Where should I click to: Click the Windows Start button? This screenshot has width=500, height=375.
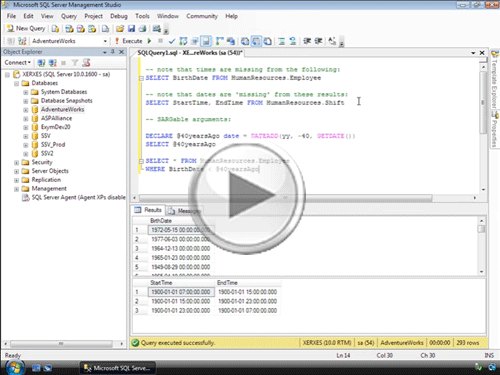14,367
